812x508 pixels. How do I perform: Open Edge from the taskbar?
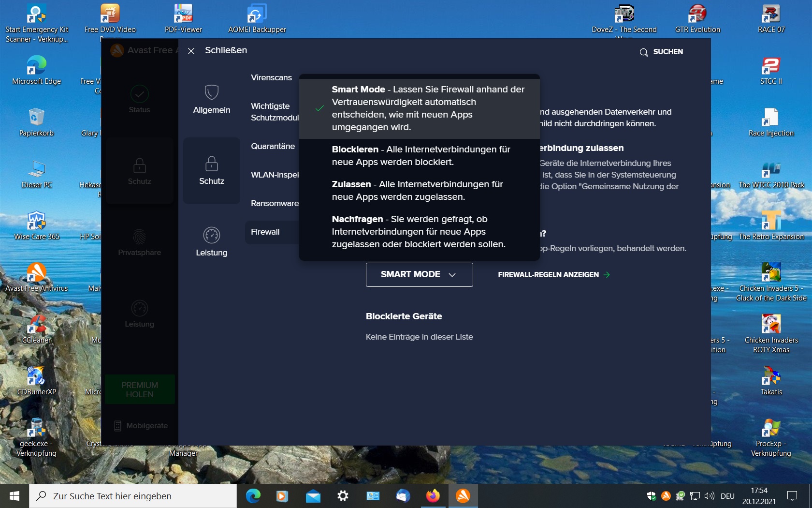click(253, 496)
